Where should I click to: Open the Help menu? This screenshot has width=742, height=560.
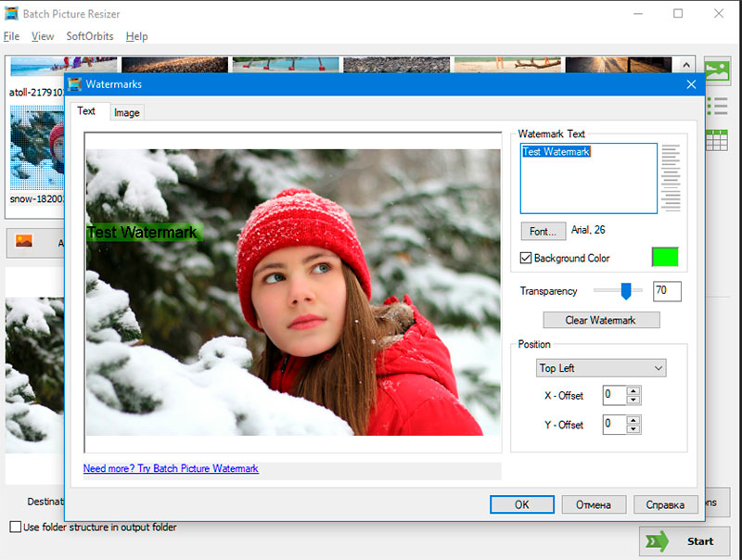click(x=136, y=36)
